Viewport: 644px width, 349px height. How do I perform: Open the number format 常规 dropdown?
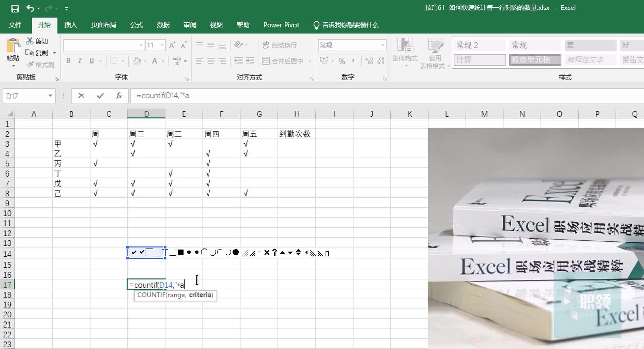pyautogui.click(x=382, y=45)
